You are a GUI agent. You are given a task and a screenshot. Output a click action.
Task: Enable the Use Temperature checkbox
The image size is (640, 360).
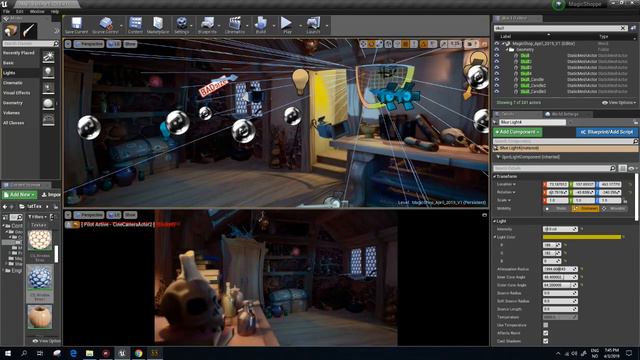pos(546,325)
